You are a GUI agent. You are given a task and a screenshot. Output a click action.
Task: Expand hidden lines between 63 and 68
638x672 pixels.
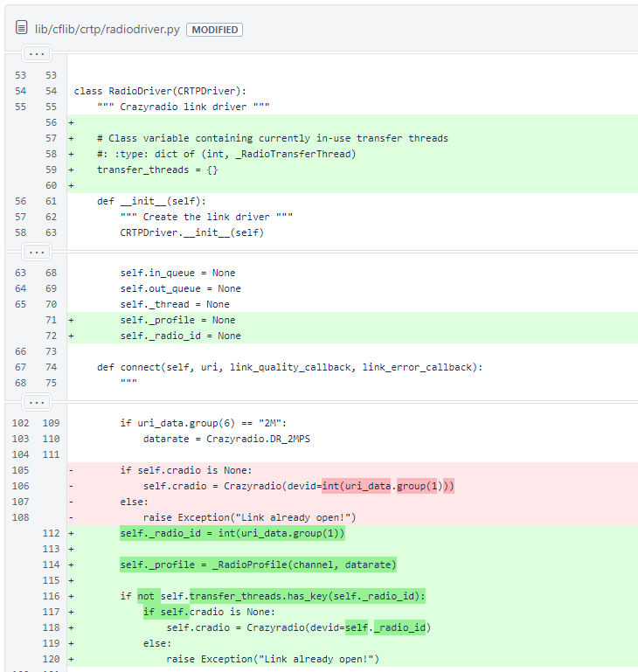click(x=35, y=252)
